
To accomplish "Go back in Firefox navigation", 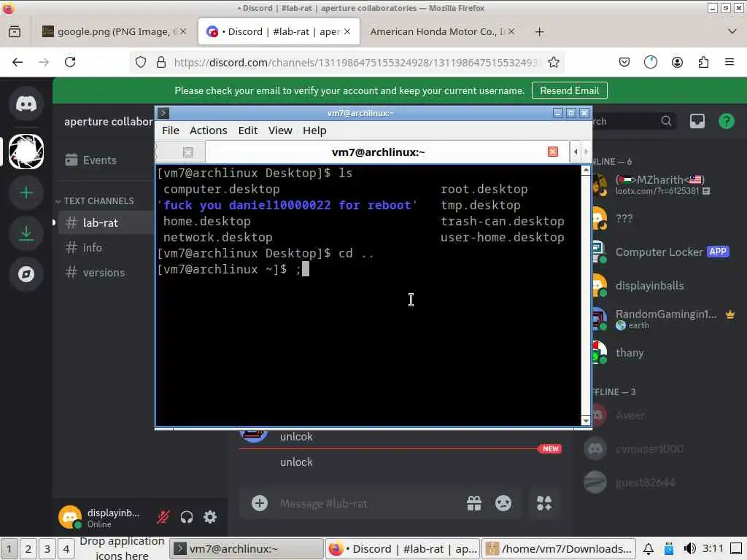I will (18, 63).
